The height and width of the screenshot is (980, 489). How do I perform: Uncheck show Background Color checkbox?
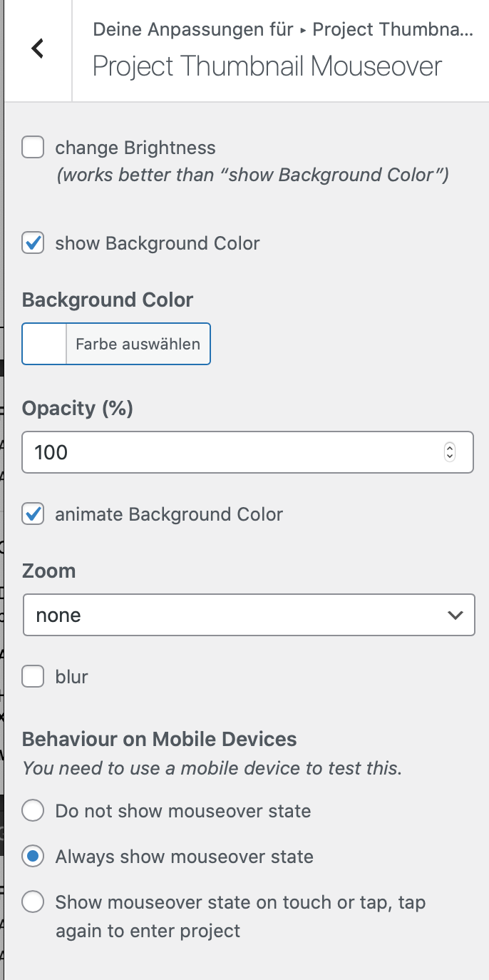tap(33, 243)
